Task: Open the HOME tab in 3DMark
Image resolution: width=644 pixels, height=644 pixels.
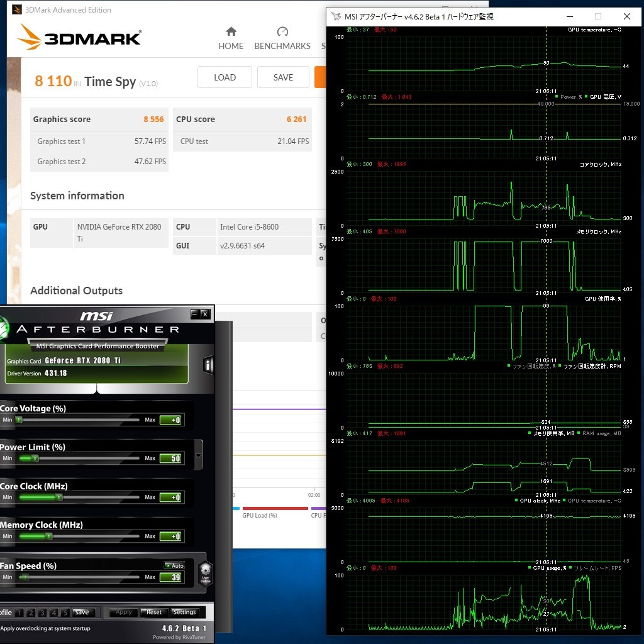Action: point(231,38)
